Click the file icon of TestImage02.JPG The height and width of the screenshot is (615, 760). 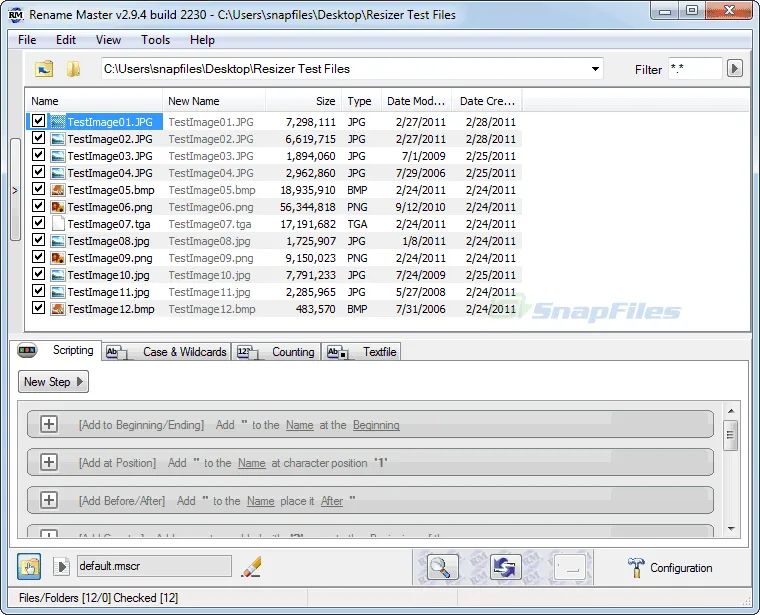58,139
